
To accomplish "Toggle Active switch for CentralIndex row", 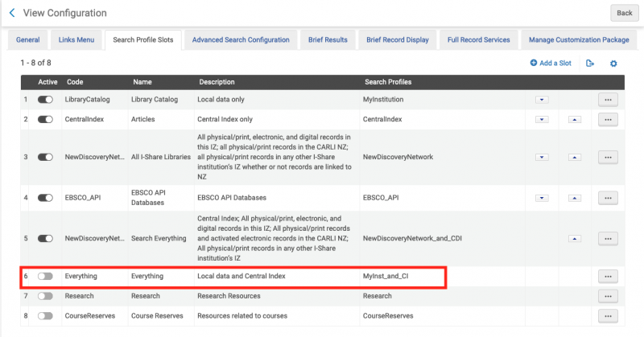I will [45, 119].
